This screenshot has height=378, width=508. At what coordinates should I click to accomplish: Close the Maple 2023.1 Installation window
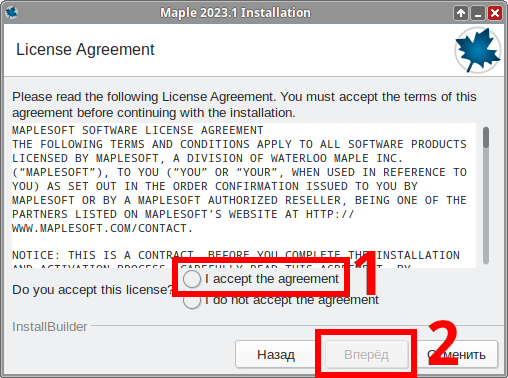click(495, 13)
